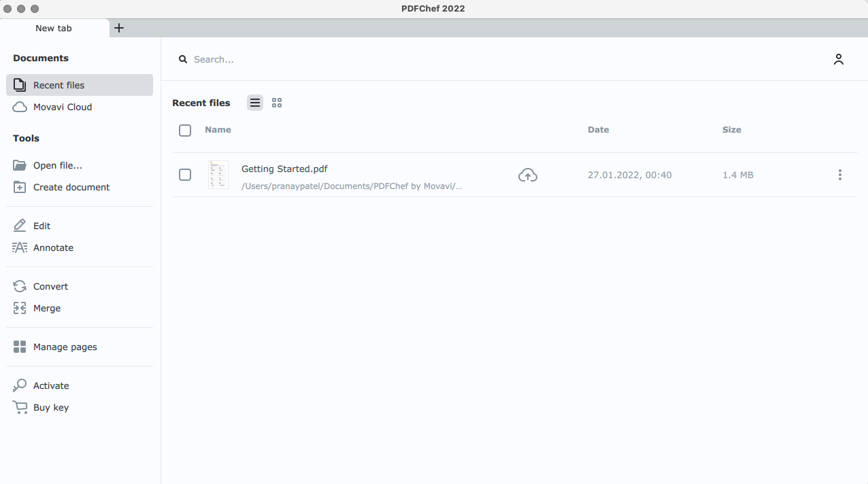Click the Activate key icon
Viewport: 868px width, 484px height.
coord(20,385)
